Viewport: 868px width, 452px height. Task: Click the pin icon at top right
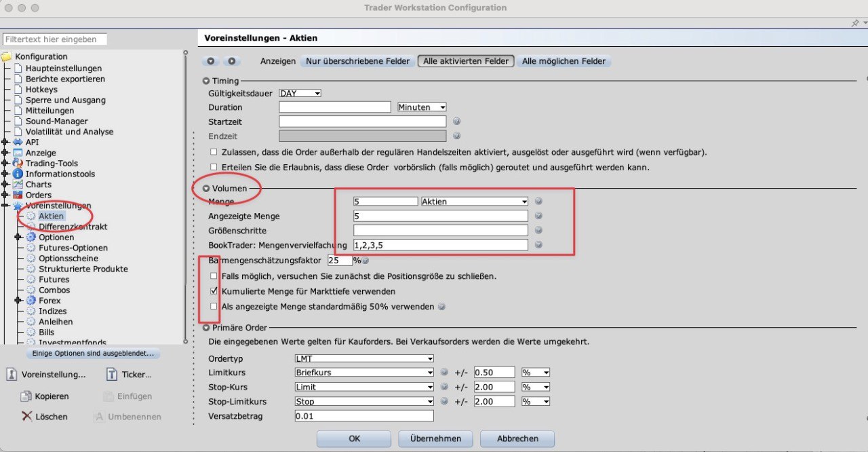[855, 23]
